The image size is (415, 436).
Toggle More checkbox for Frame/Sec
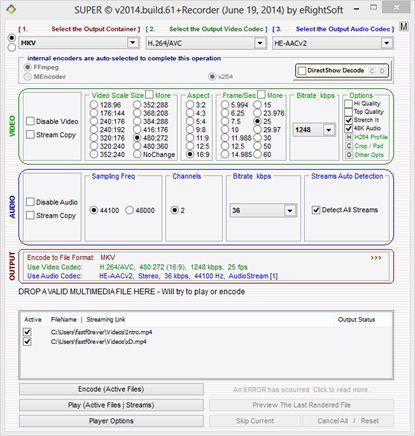pos(262,95)
